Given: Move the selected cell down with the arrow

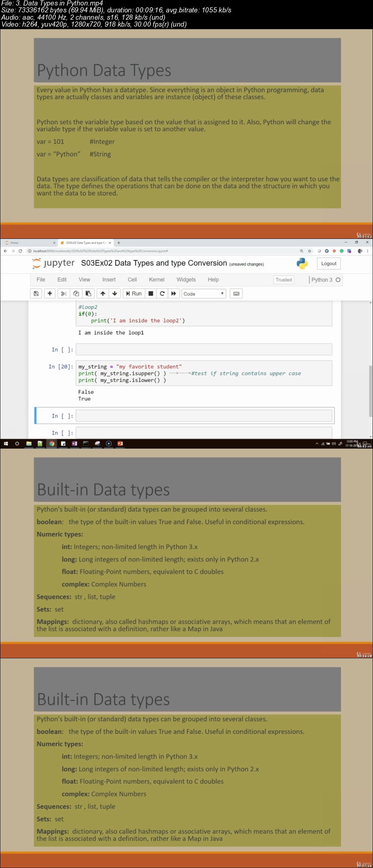Looking at the screenshot, I should tap(115, 294).
